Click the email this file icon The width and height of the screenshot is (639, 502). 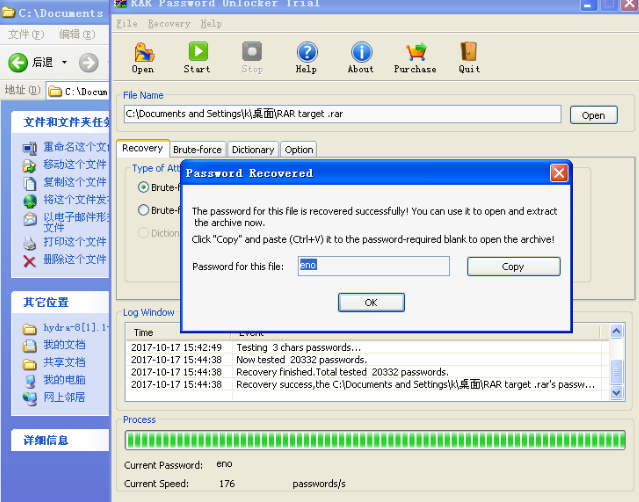pos(30,219)
